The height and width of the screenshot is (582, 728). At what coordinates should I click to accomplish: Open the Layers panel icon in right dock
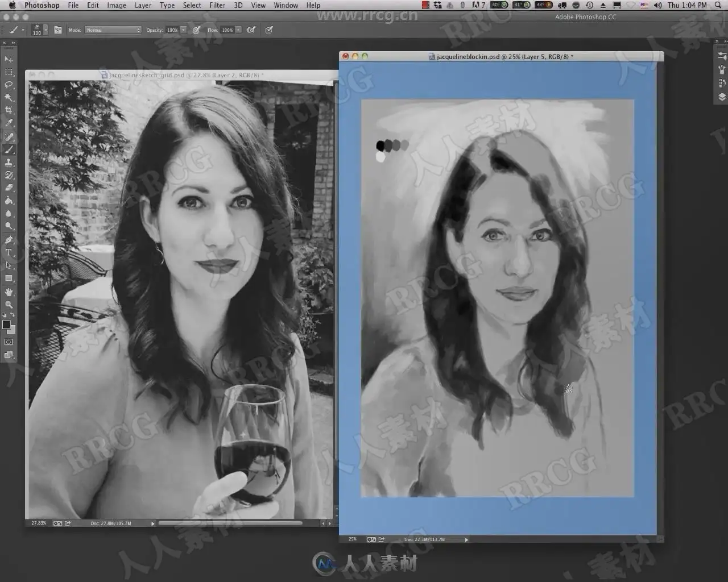722,97
